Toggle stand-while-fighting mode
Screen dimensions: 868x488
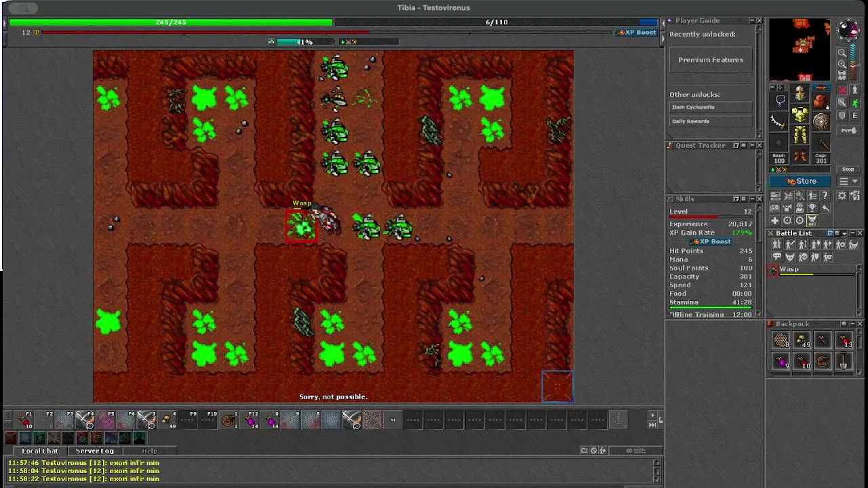coord(854,89)
